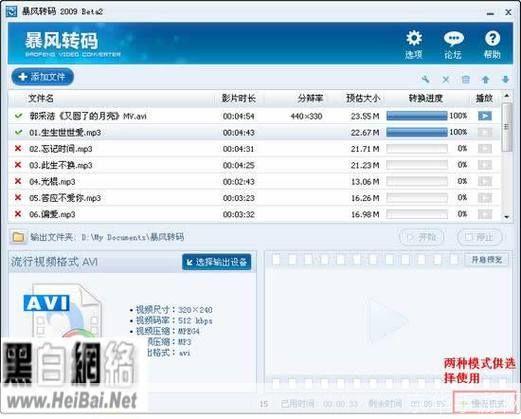Click red X status of 06.偏爱.mp3
Image resolution: width=521 pixels, height=419 pixels.
(18, 214)
